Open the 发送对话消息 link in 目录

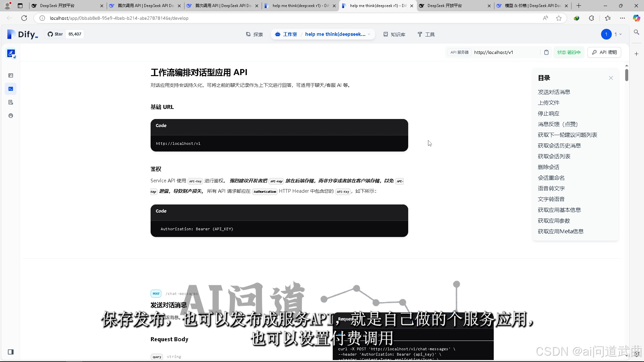pyautogui.click(x=554, y=92)
